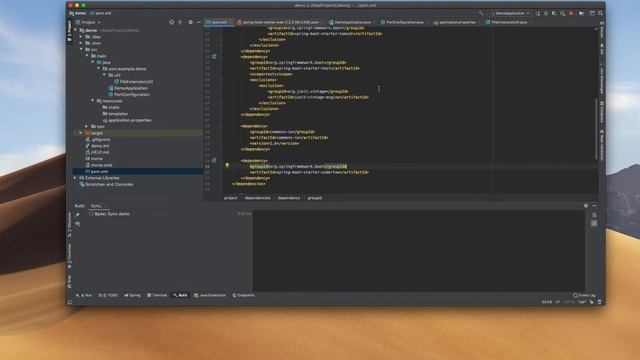Click the pin icon in Build panel

[78, 215]
